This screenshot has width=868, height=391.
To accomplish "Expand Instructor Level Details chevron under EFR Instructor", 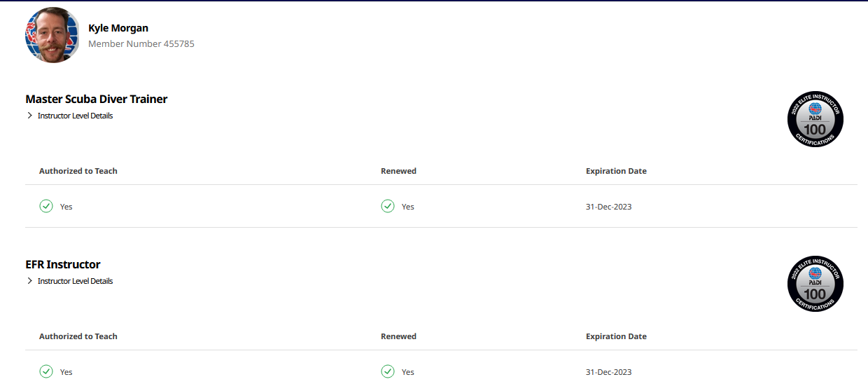I will [x=29, y=281].
